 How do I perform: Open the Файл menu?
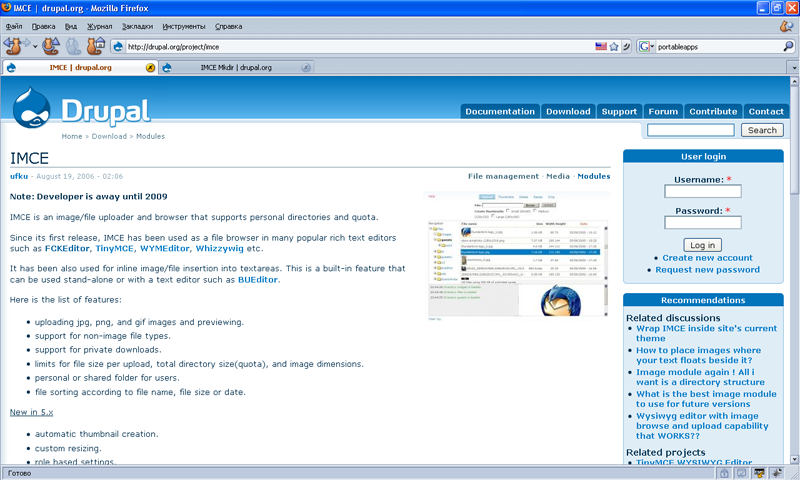[14, 27]
